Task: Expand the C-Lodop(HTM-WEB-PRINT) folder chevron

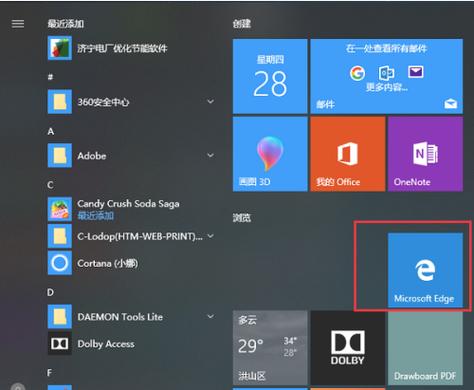Action: [x=211, y=236]
